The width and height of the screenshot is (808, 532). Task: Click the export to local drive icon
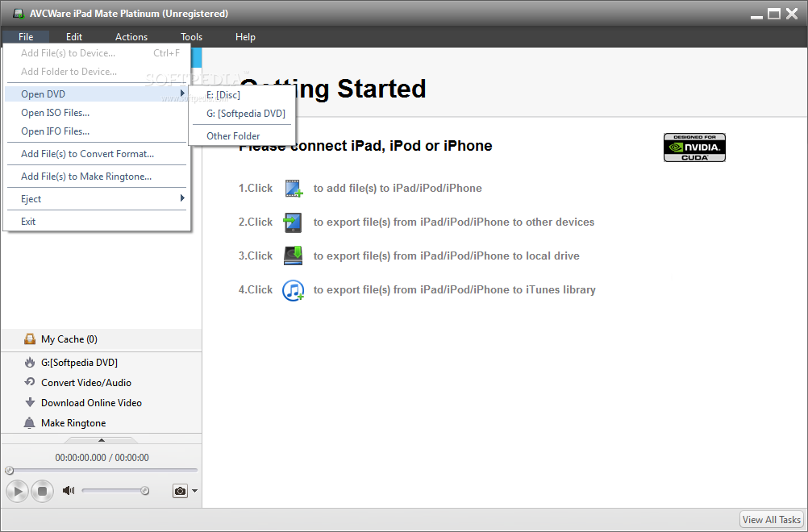click(293, 256)
